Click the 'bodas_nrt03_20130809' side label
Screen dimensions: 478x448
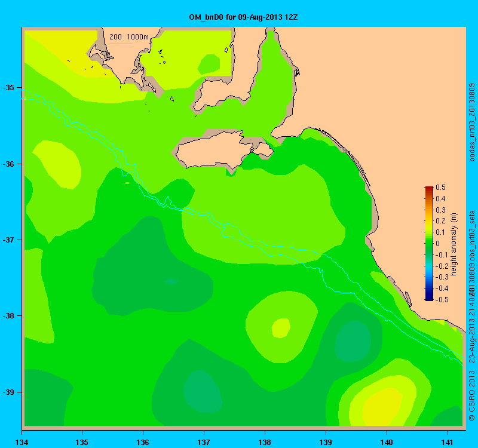coord(471,122)
